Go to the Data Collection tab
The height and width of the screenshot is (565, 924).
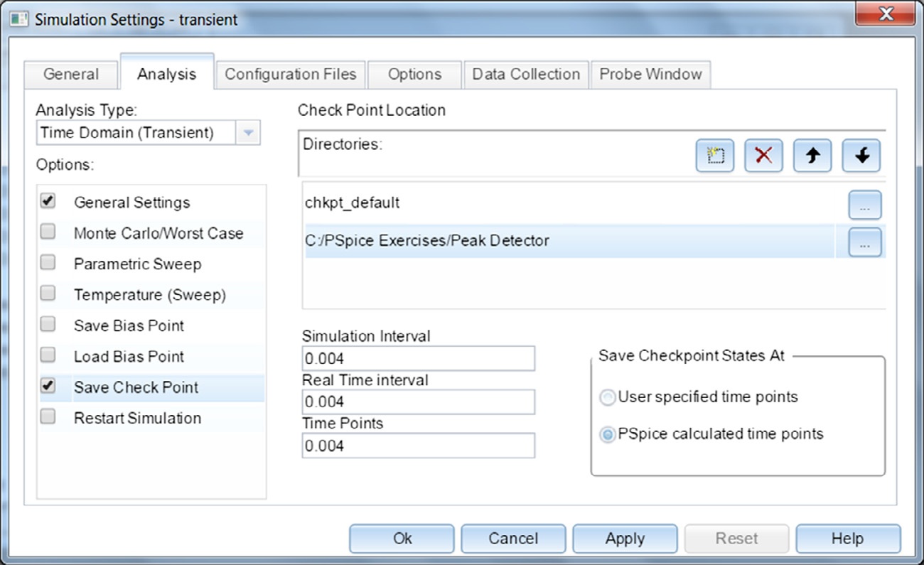coord(526,74)
